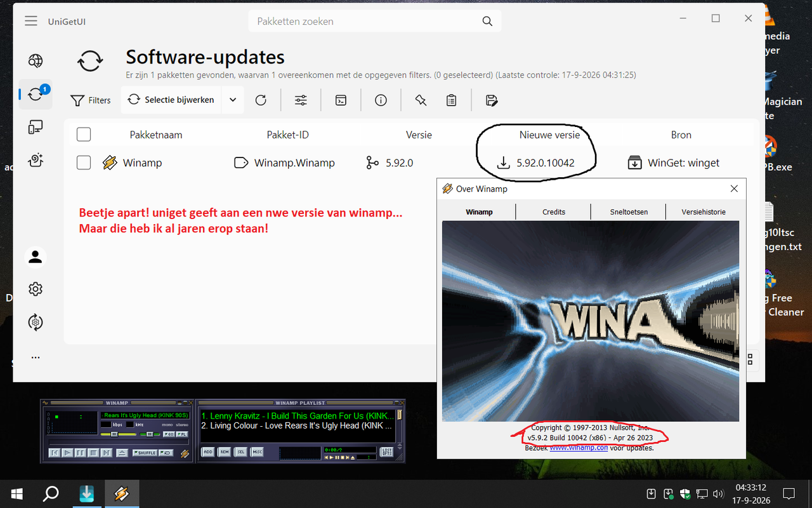Viewport: 812px width, 508px height.
Task: Open the hamburger navigation menu
Action: tap(31, 21)
